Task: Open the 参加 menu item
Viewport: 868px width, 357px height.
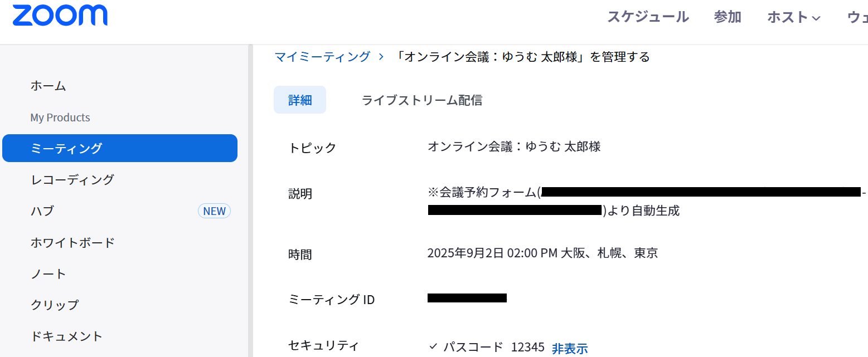Action: pyautogui.click(x=728, y=17)
